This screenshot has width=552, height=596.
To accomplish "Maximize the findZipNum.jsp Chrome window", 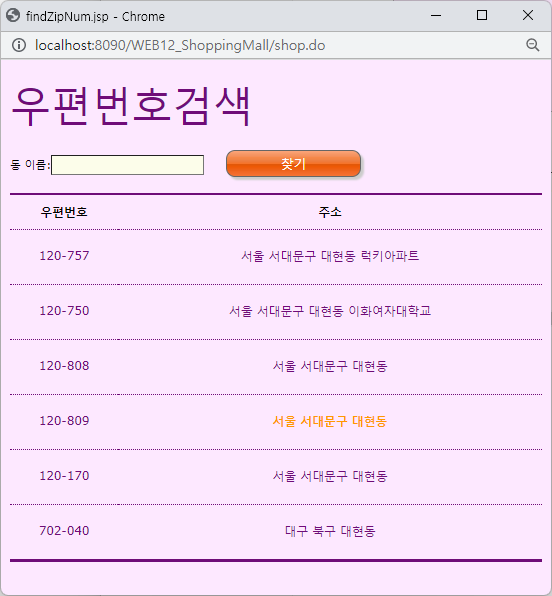I will [x=482, y=16].
